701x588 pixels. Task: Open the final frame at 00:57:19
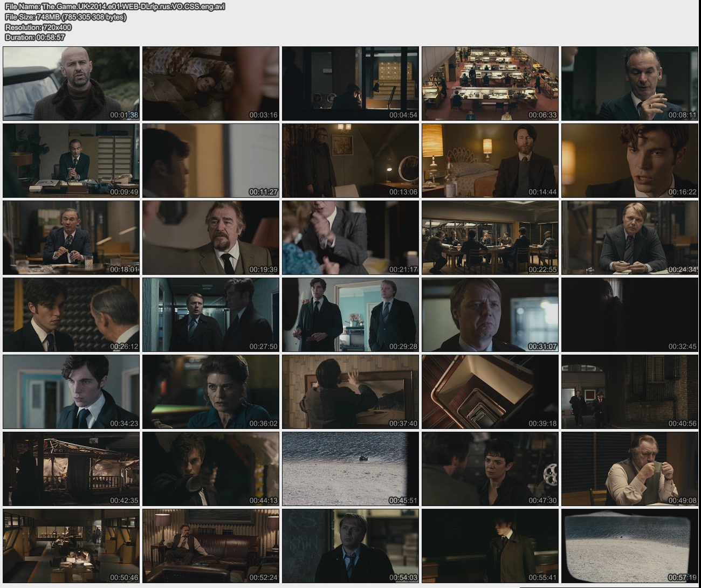pyautogui.click(x=629, y=546)
